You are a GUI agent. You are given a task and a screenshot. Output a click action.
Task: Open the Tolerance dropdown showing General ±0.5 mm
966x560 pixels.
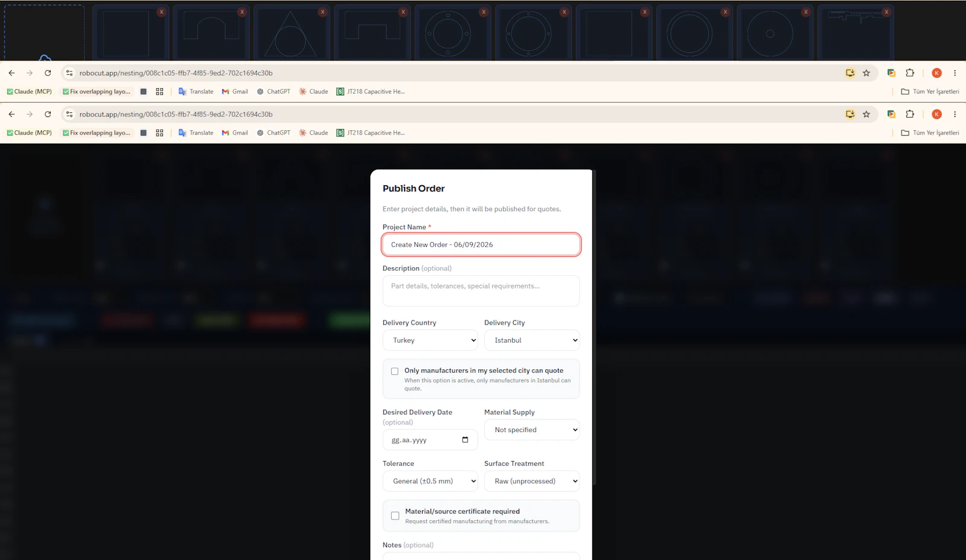(430, 481)
